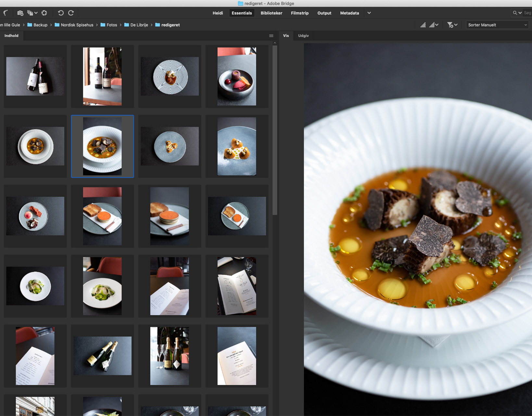Navigate to Nordisk Spisehus breadcrumb folder

click(74, 25)
